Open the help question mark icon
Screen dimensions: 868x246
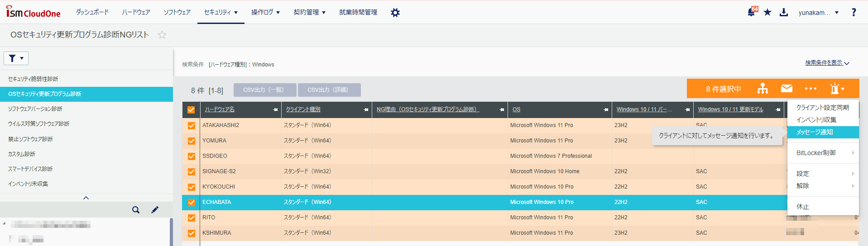(854, 12)
